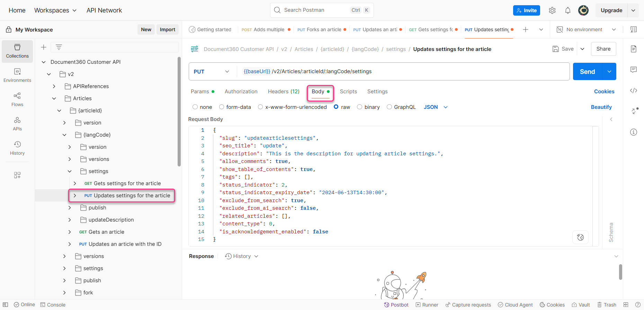Open Vault from the status bar
This screenshot has width=644, height=310.
pyautogui.click(x=581, y=305)
